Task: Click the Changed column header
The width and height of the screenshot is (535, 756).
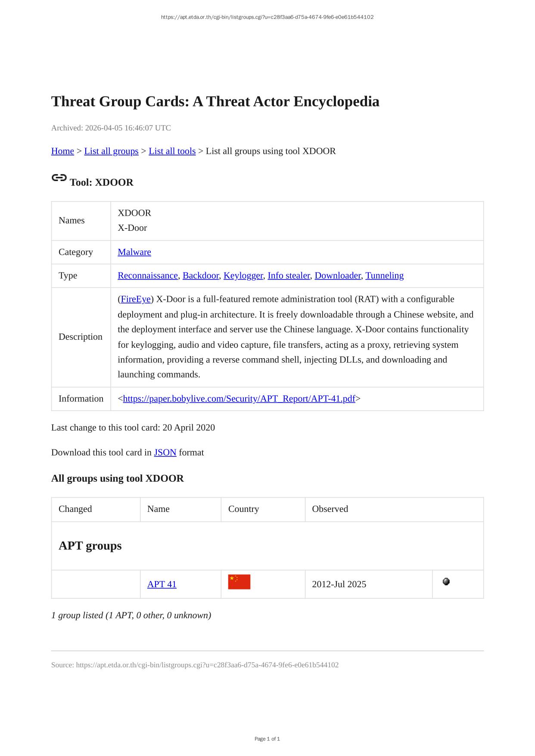Action: click(x=75, y=509)
